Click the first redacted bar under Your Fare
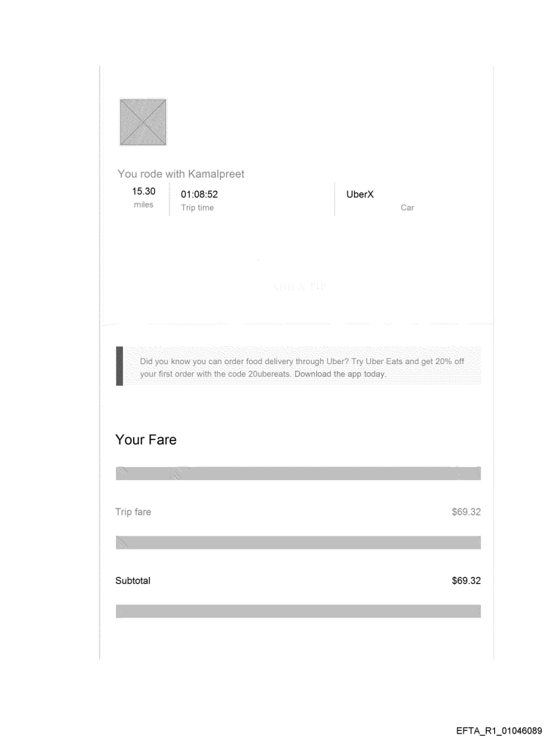The image size is (560, 737). 299,473
